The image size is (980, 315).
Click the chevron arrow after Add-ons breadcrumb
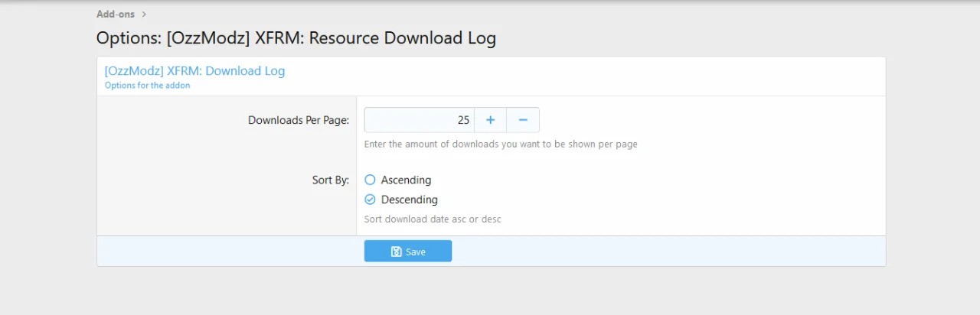[x=144, y=14]
